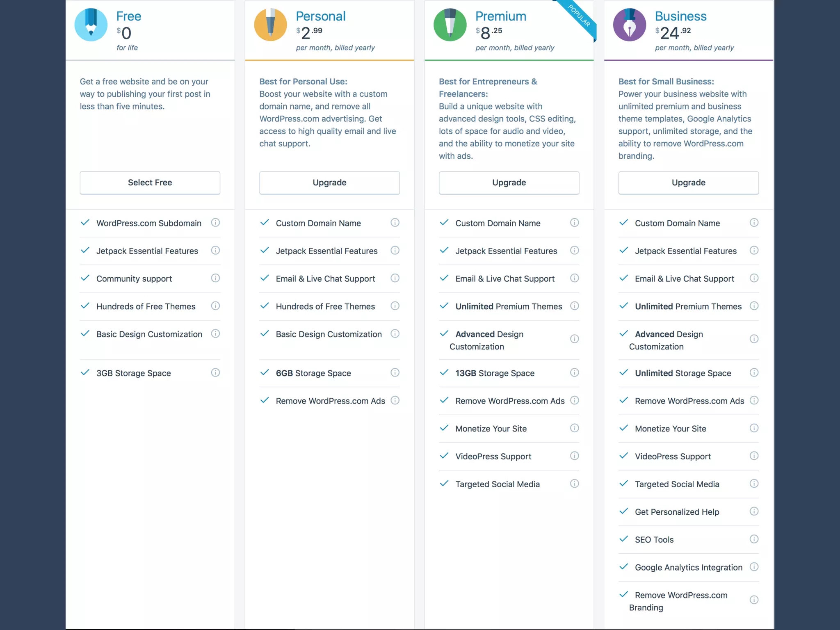Choose Upgrade for the Business plan
The width and height of the screenshot is (840, 630).
pyautogui.click(x=688, y=183)
